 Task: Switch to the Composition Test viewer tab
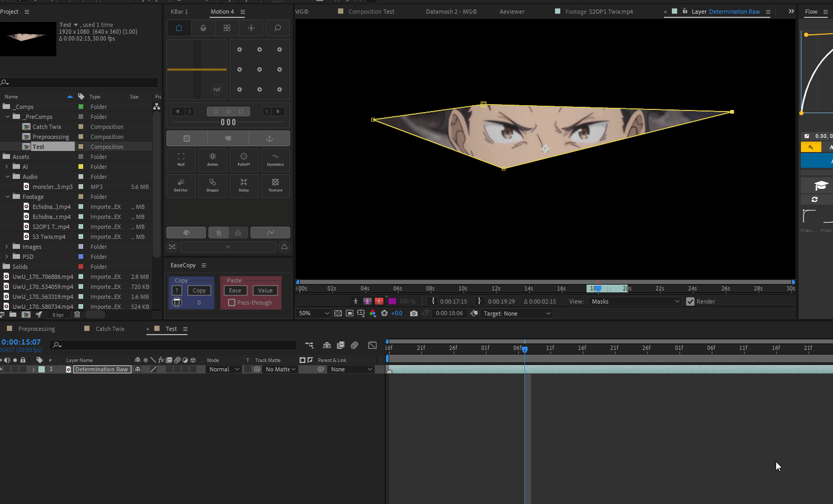pyautogui.click(x=371, y=12)
